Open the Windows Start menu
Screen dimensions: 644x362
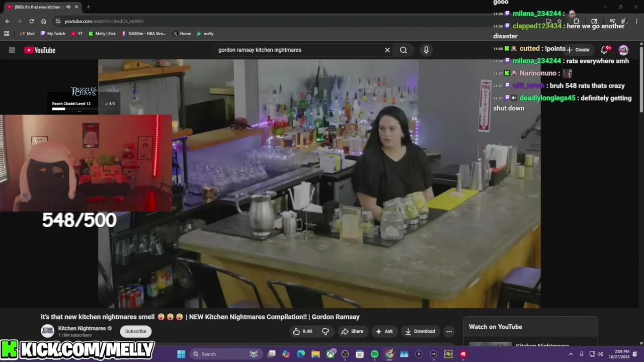point(181,354)
